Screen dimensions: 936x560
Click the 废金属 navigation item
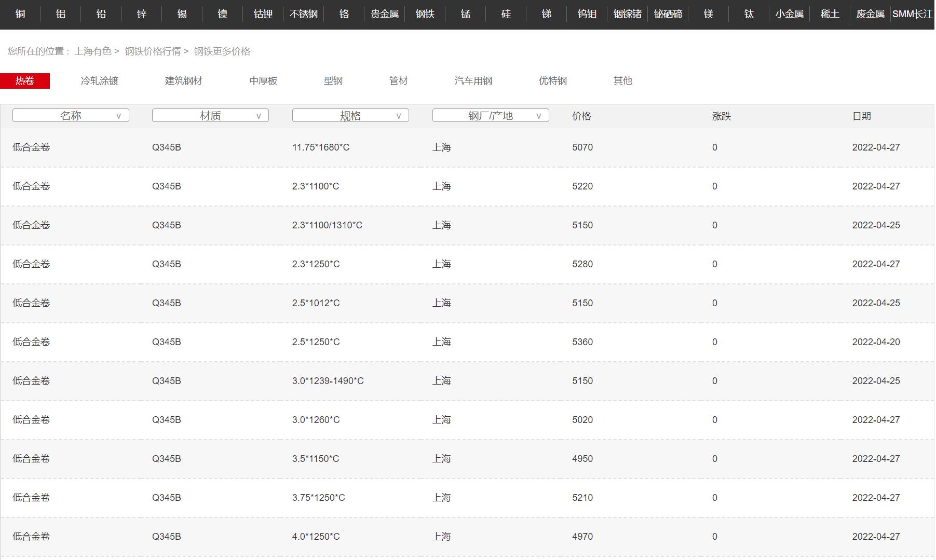pyautogui.click(x=870, y=14)
